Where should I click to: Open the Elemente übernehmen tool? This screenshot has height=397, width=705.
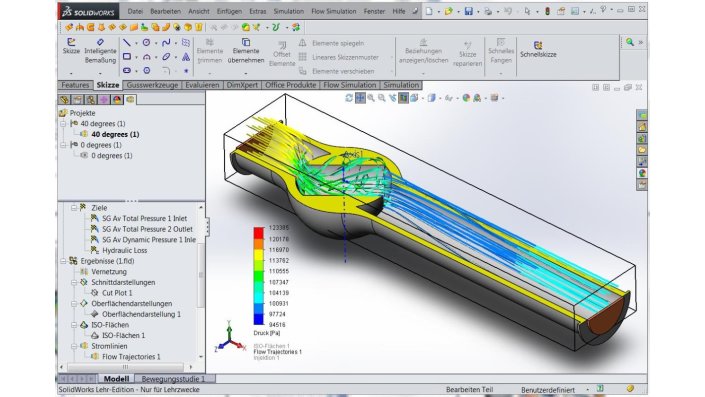[245, 51]
